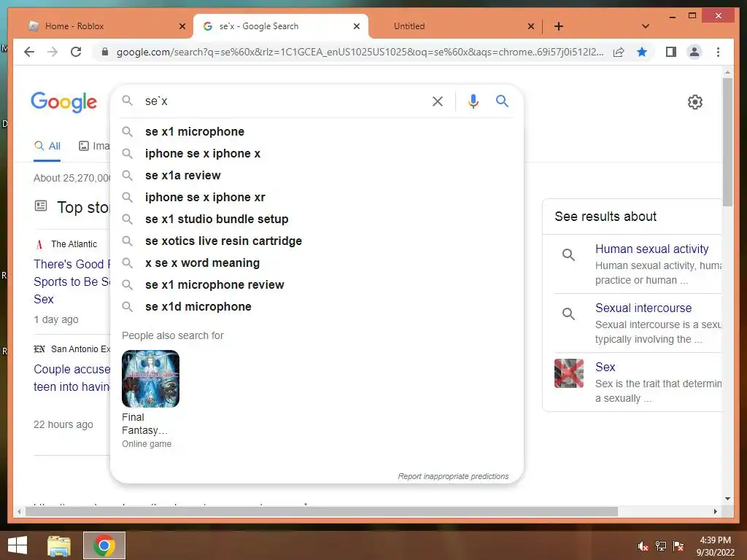Image resolution: width=747 pixels, height=560 pixels.
Task: Share this page via address bar icon
Action: [x=619, y=52]
